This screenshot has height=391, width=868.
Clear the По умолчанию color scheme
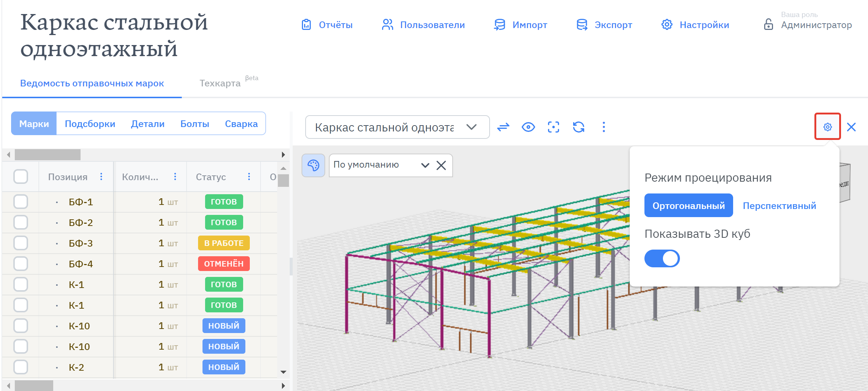[441, 165]
